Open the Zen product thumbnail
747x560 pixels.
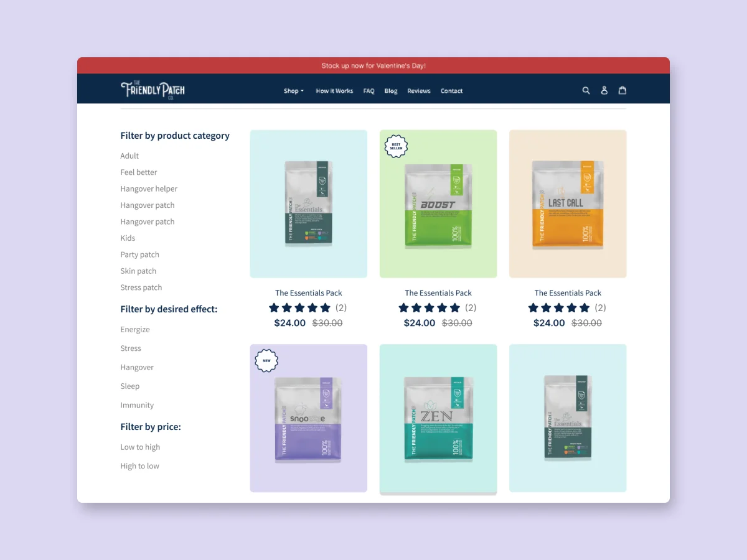tap(438, 418)
